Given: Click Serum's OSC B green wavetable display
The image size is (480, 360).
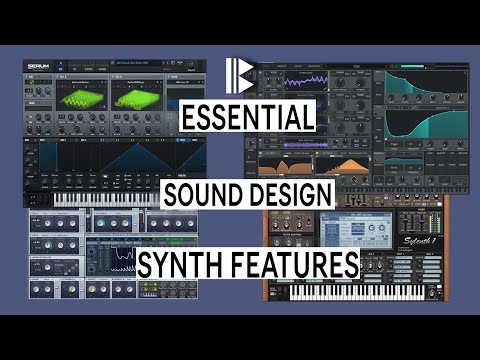Looking at the screenshot, I should tap(137, 98).
